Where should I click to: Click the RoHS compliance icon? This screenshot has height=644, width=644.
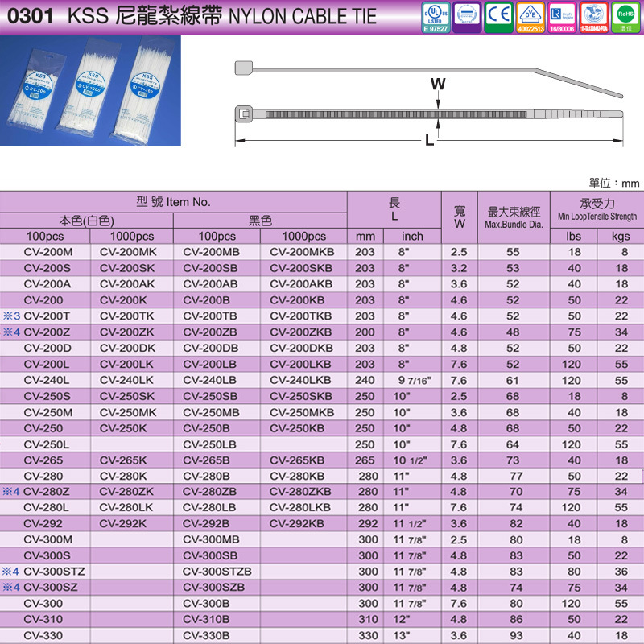[625, 17]
